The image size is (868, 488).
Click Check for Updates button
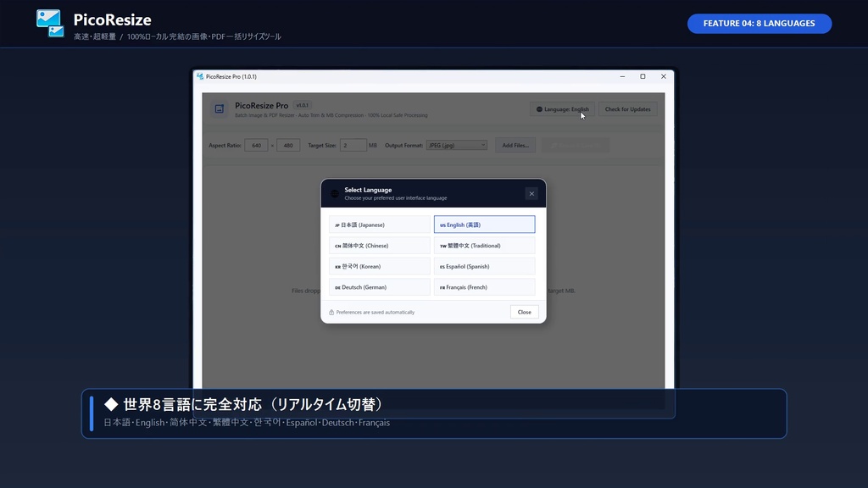click(x=628, y=109)
